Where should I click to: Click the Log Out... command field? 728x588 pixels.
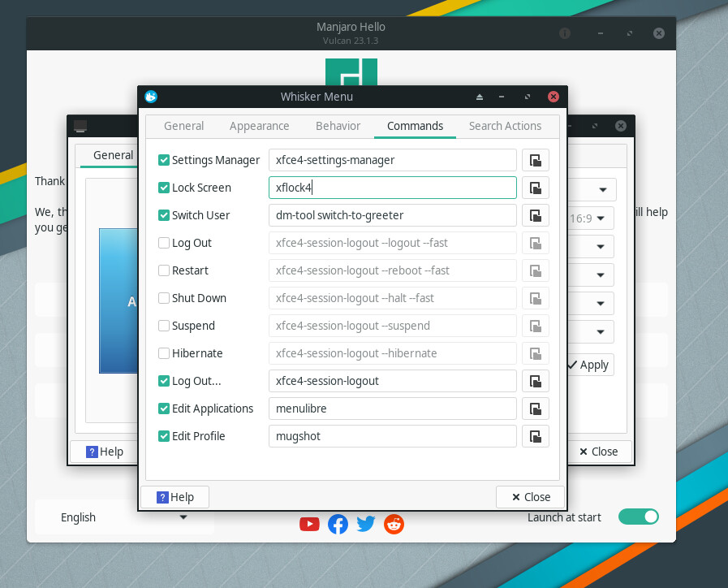click(393, 382)
